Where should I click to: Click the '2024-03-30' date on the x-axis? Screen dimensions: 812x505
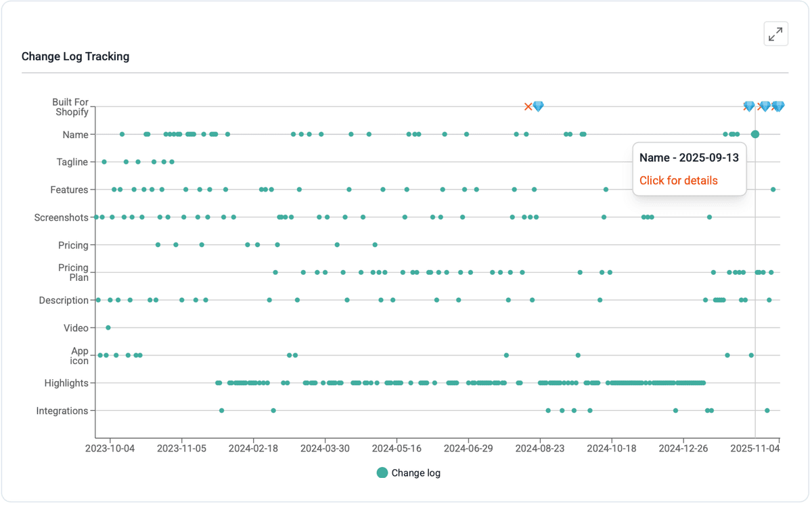pyautogui.click(x=325, y=448)
